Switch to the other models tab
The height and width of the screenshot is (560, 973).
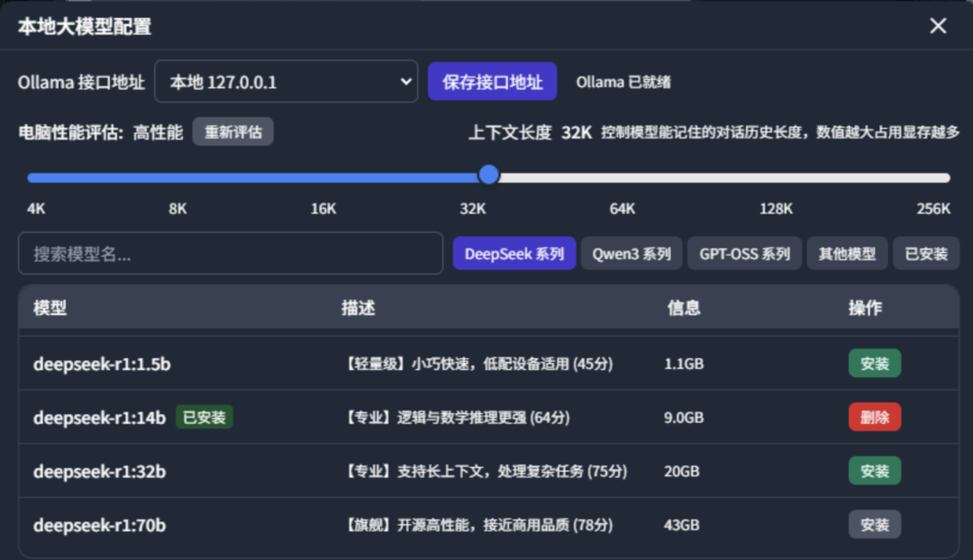pos(847,254)
